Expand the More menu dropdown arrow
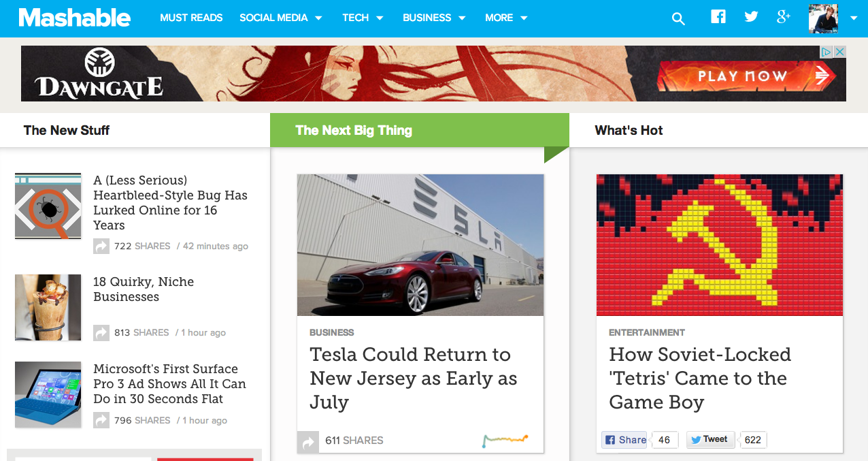This screenshot has height=461, width=868. [x=524, y=18]
